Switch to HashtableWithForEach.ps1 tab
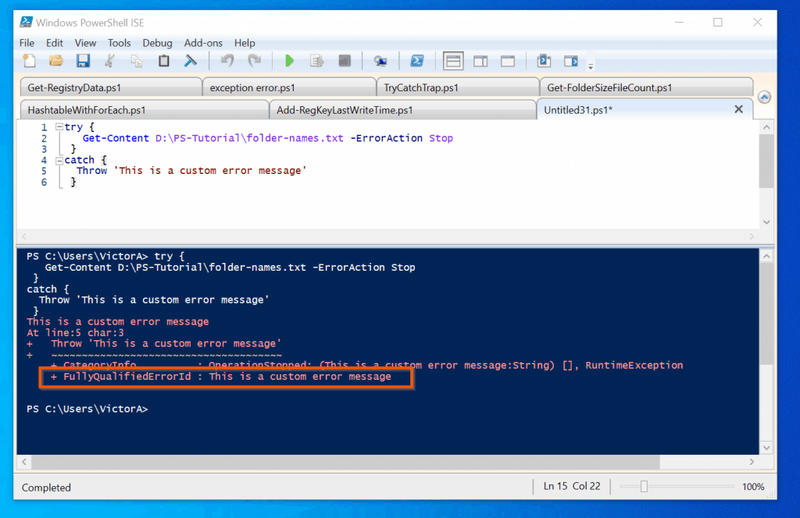Image resolution: width=800 pixels, height=518 pixels. [144, 110]
